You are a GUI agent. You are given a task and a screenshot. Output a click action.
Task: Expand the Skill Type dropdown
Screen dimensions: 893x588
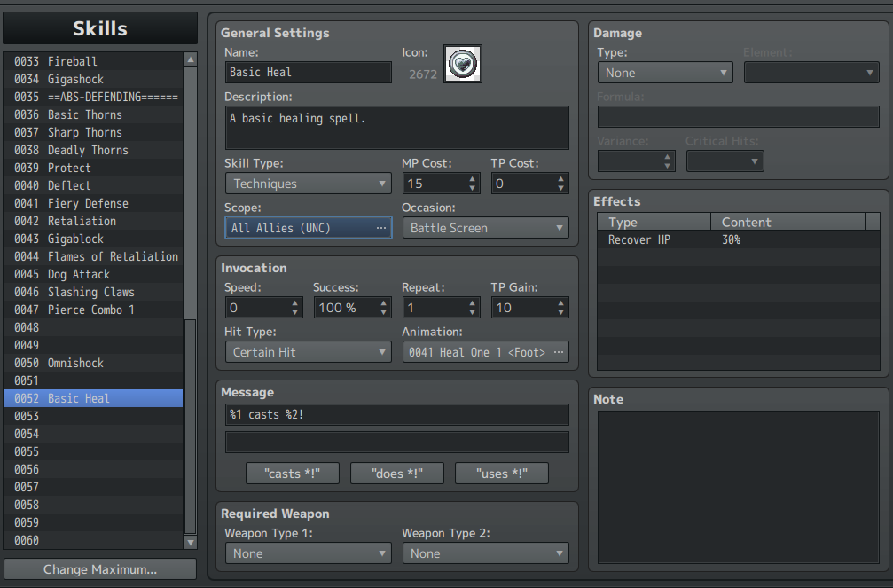[x=308, y=184]
